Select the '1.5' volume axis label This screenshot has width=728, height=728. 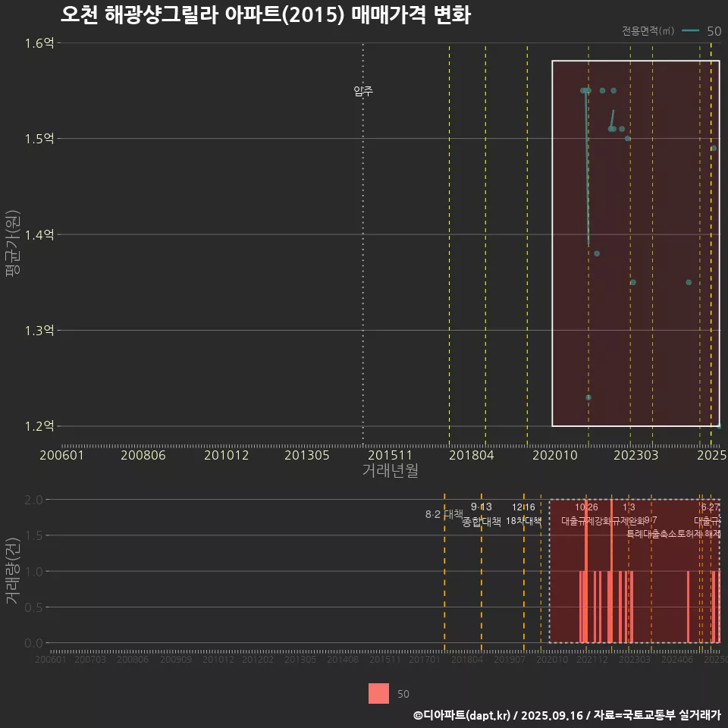click(33, 535)
